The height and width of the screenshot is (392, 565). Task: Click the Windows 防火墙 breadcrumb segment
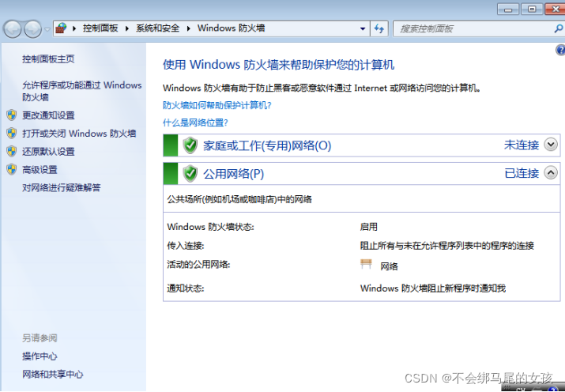tap(231, 28)
